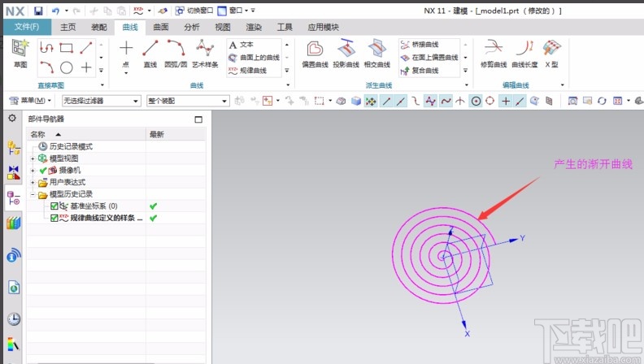This screenshot has width=644, height=364.
Task: Click the Touch Mode eraser-like icon in the title bar
Action: point(163,11)
